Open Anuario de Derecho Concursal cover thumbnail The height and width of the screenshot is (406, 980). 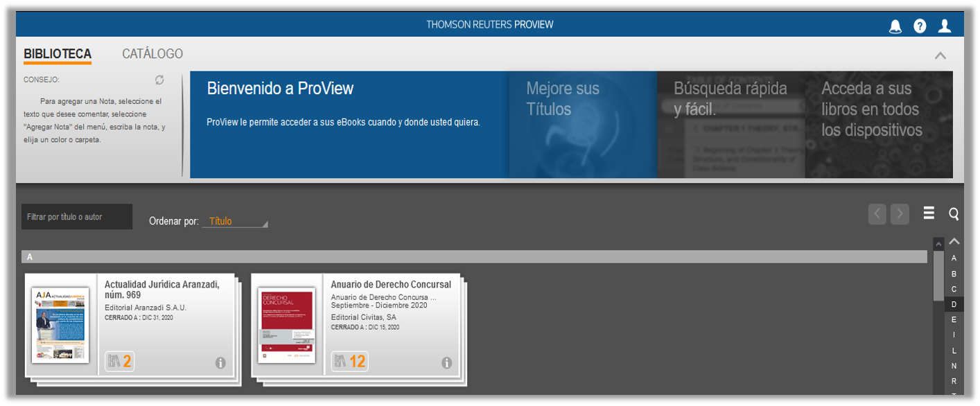[x=287, y=325]
